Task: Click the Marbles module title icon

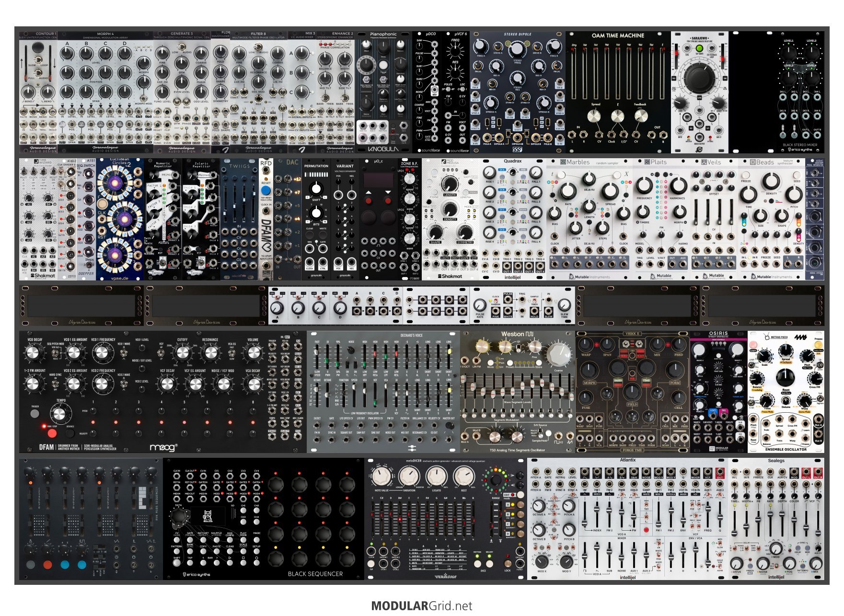Action: 563,162
